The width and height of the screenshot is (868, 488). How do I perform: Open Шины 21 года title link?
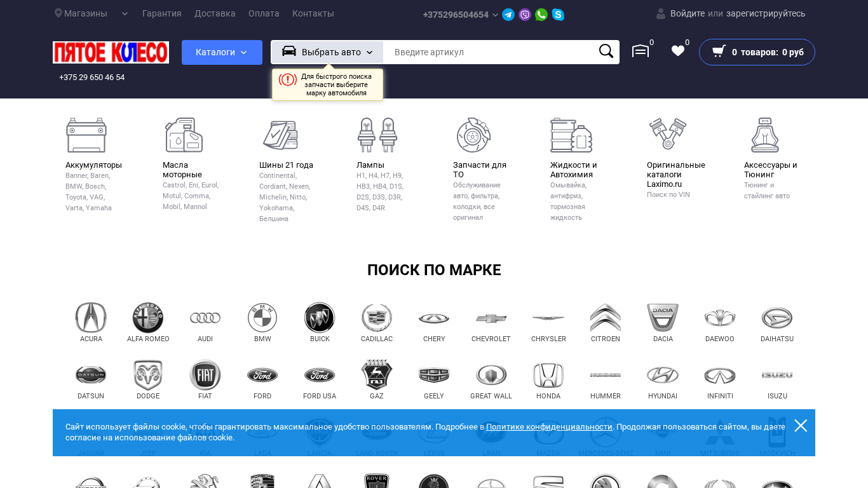(x=286, y=165)
